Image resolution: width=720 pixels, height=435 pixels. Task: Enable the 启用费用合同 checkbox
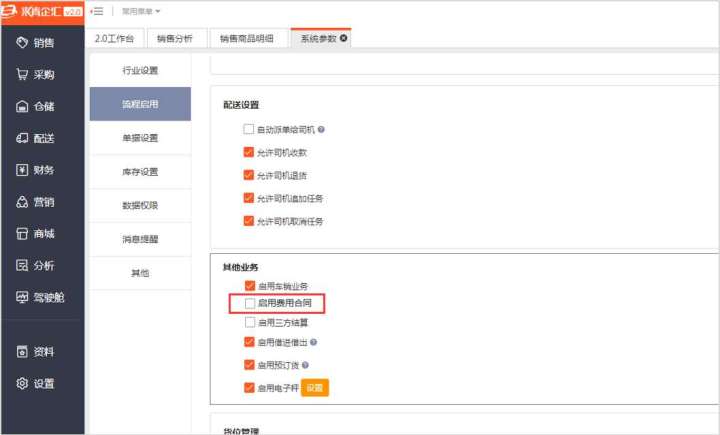click(x=250, y=303)
